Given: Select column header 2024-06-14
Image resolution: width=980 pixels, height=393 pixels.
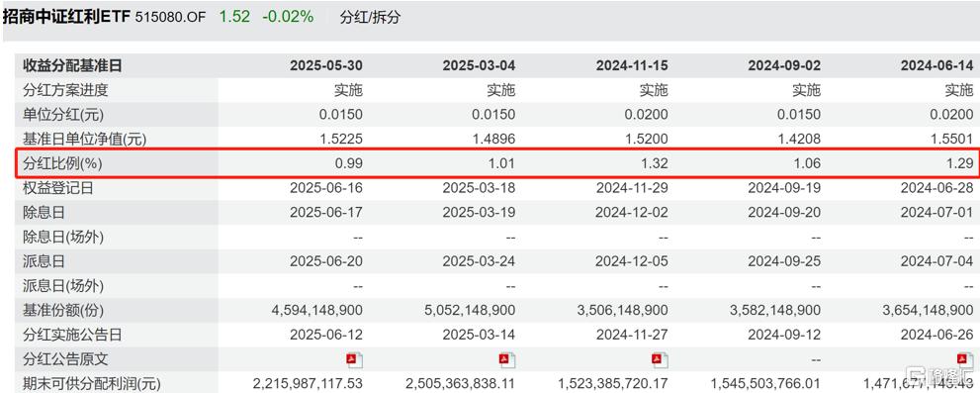Looking at the screenshot, I should pos(936,65).
